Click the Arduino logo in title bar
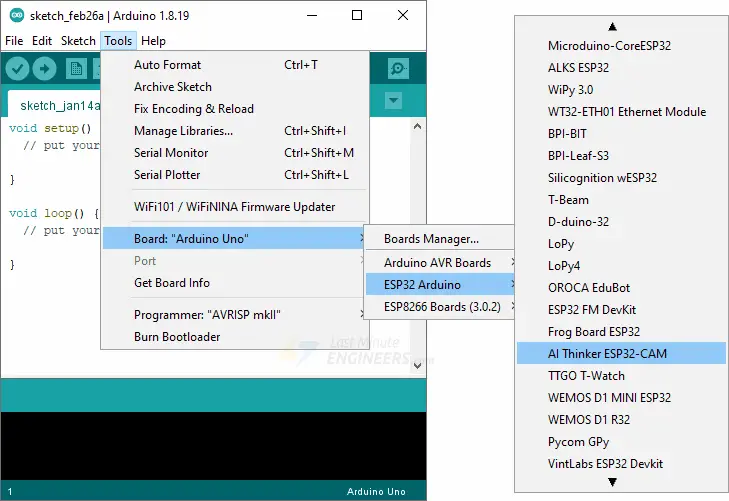Viewport: 729px width, 501px height. click(17, 15)
